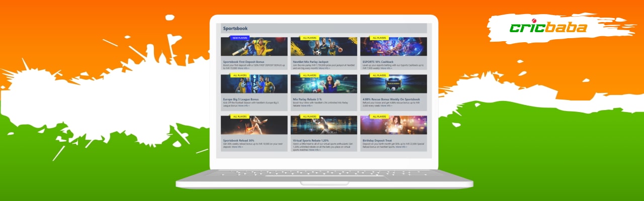Click the Birthday Deposit Treat description text
The image size is (644, 201).
click(x=393, y=145)
